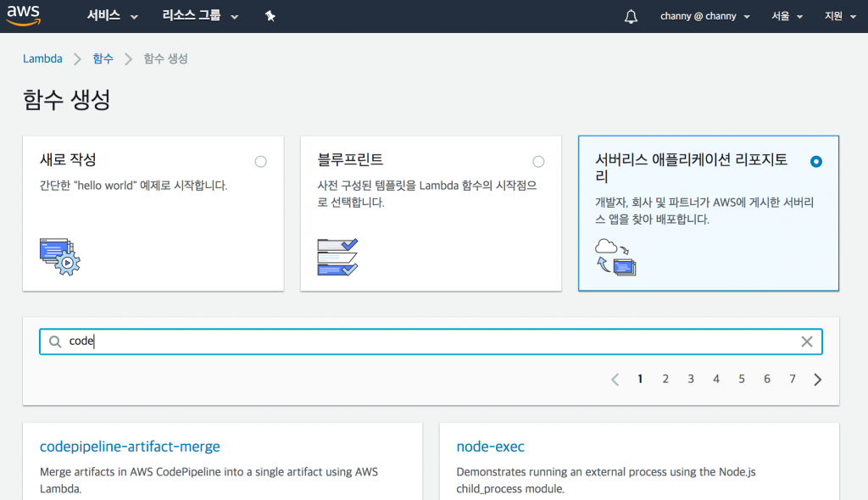
Task: Click the 블루프린트 checklist illustration icon
Action: click(337, 257)
